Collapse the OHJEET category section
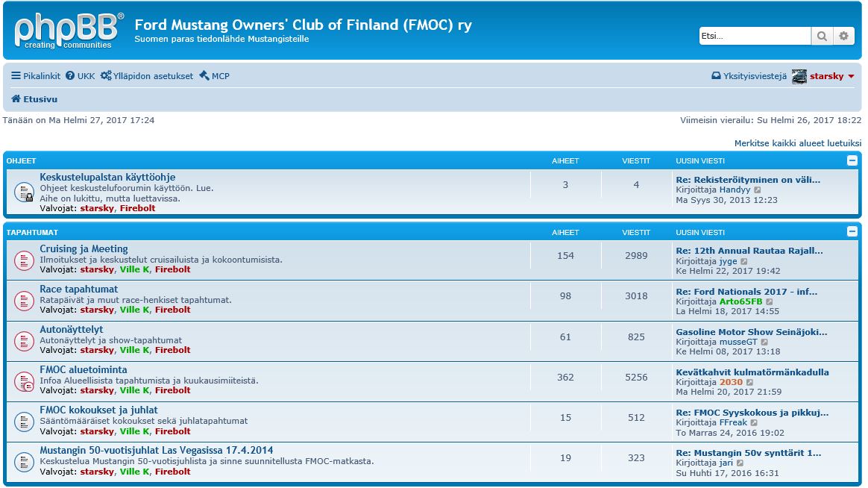This screenshot has width=868, height=488. (852, 160)
